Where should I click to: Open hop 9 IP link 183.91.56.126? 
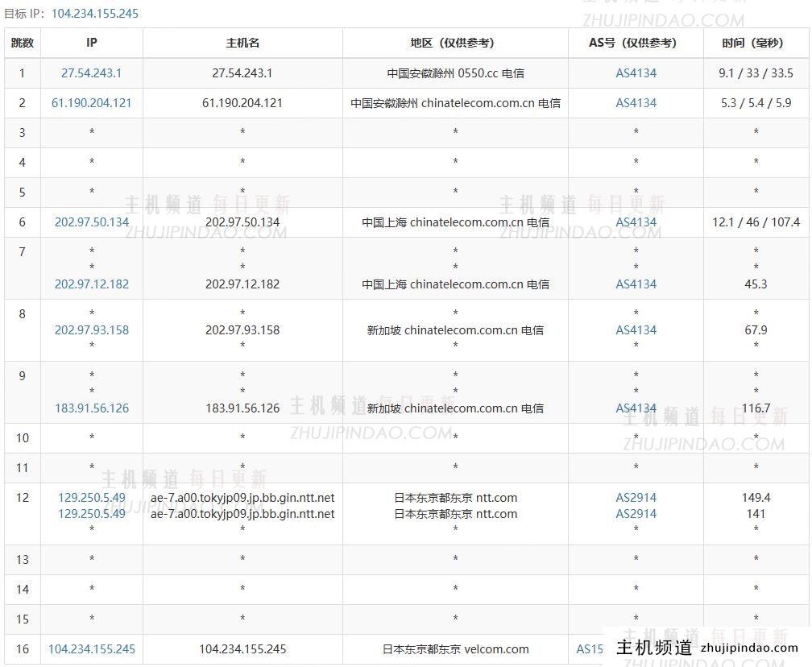tap(91, 408)
